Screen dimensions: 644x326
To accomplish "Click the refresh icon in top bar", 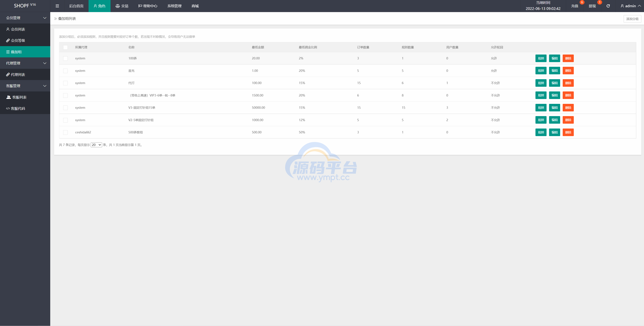I will click(608, 6).
